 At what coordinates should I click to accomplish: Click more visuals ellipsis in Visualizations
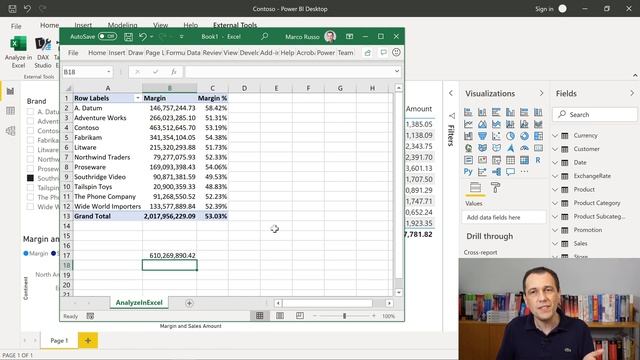(x=524, y=172)
